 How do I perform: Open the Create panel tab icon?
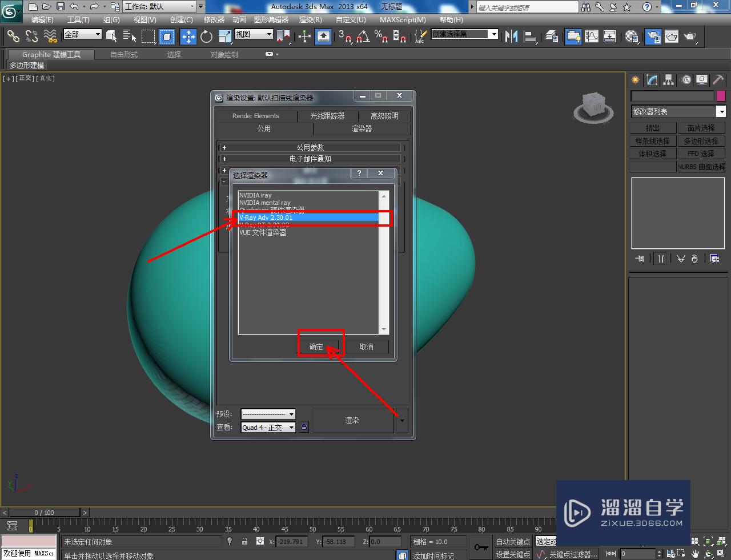click(636, 80)
